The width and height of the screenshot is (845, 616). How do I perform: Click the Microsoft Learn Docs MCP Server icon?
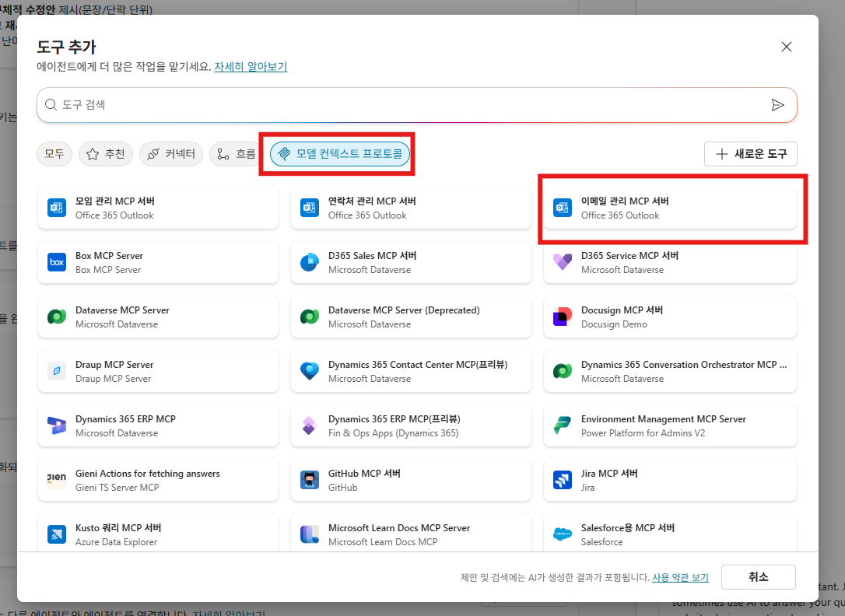click(310, 534)
